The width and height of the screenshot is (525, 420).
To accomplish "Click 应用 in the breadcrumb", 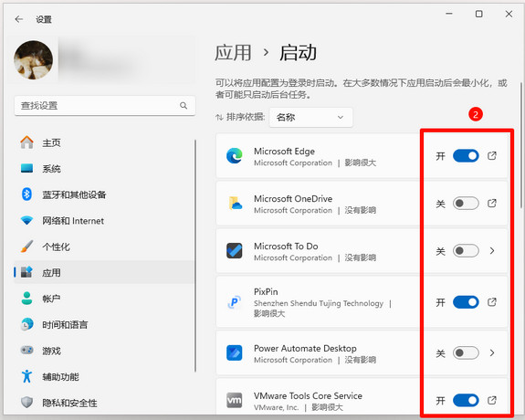I will (233, 53).
